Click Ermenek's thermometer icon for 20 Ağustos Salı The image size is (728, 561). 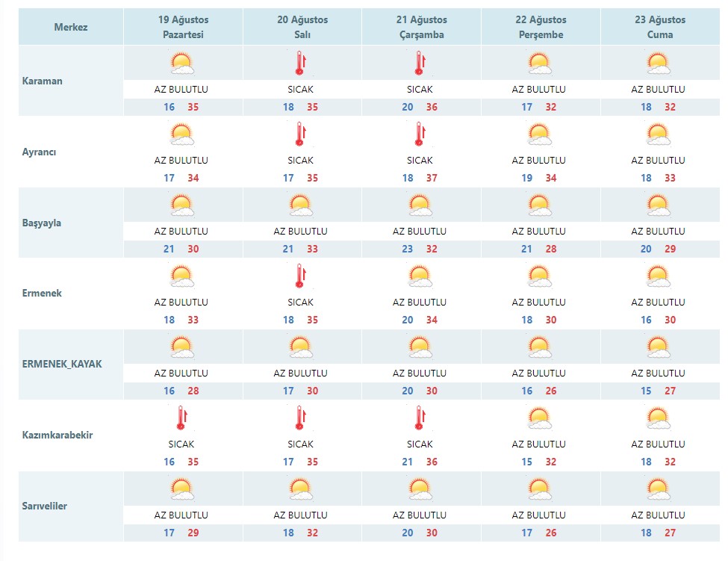301,276
